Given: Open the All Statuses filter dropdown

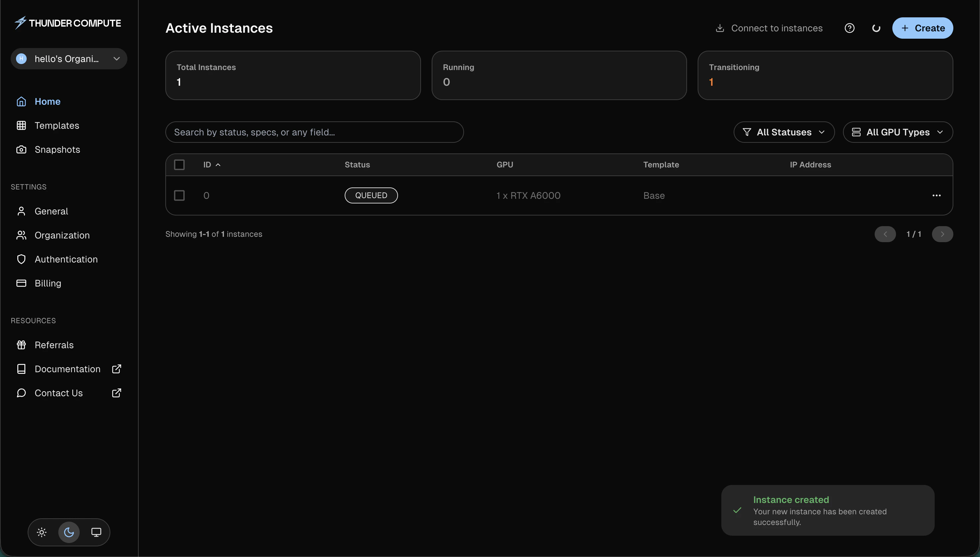Looking at the screenshot, I should (x=784, y=132).
